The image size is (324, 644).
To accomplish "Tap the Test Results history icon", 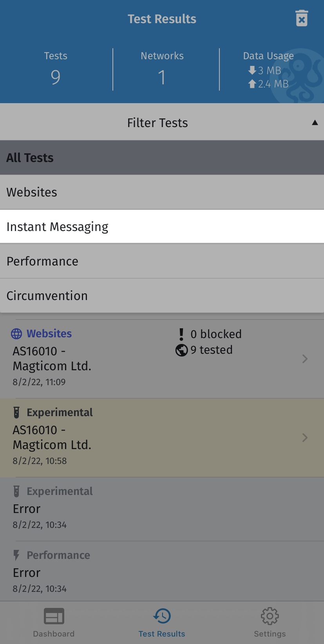I will coord(162,616).
